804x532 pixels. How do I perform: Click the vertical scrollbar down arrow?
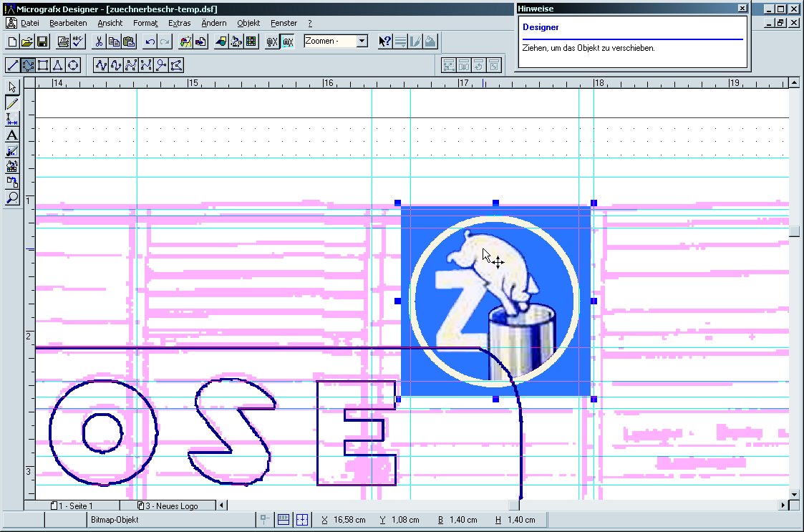tap(794, 495)
